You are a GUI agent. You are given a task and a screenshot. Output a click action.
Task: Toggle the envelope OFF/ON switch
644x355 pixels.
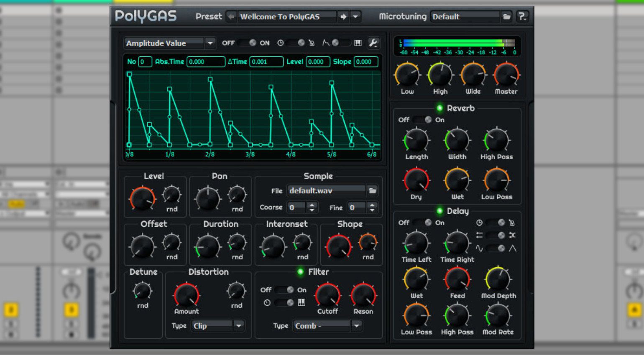pyautogui.click(x=247, y=43)
